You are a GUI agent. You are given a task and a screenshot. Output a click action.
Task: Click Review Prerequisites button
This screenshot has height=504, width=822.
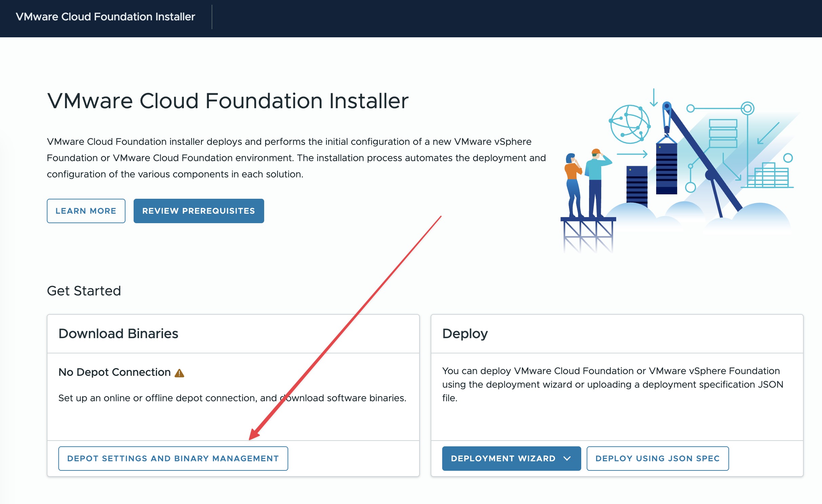(199, 211)
